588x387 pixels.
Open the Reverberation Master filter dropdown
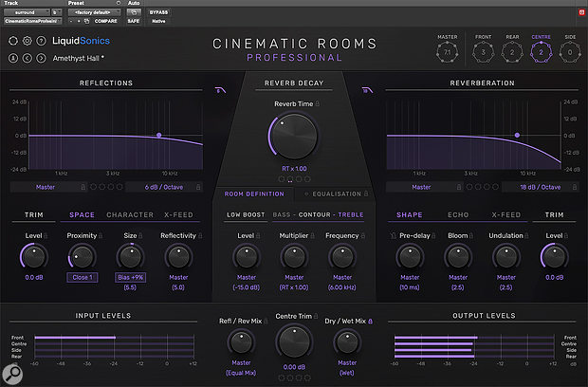425,187
